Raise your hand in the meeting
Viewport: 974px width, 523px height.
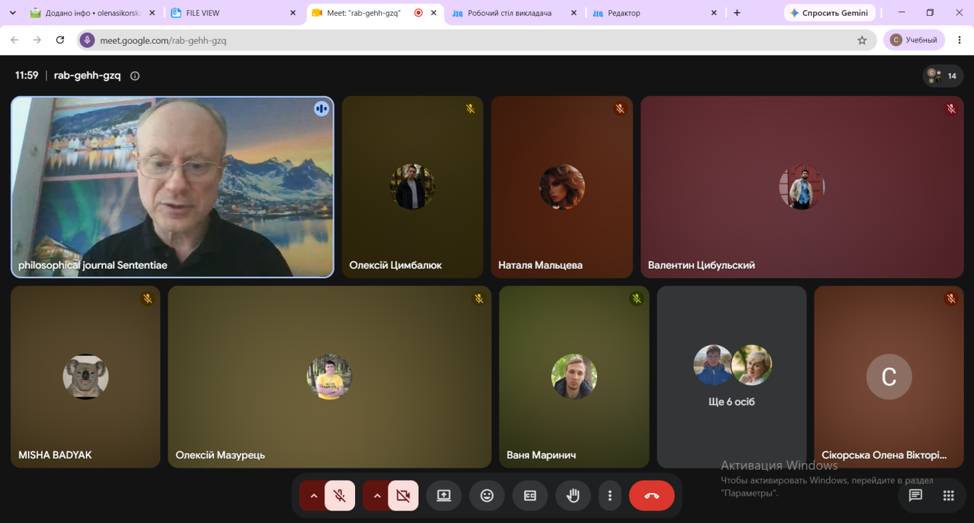point(573,496)
